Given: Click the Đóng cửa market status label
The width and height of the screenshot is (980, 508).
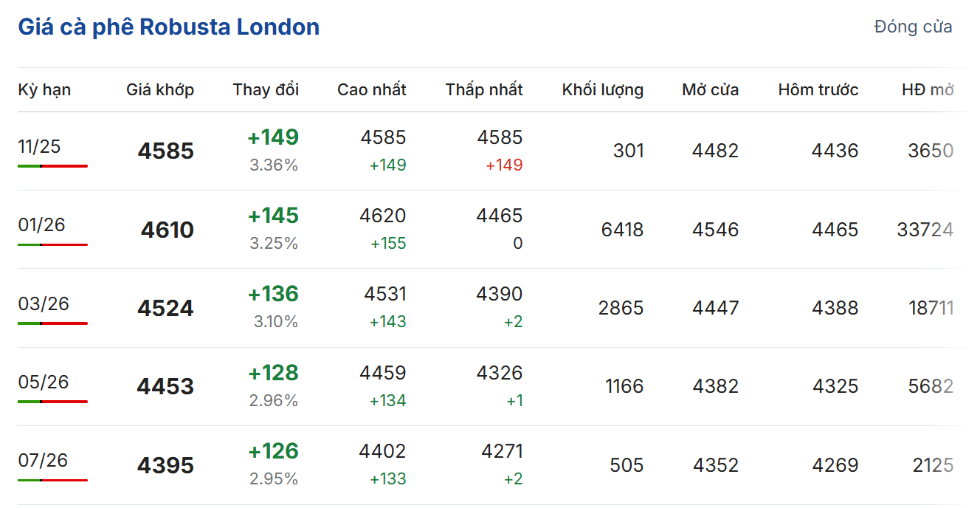Looking at the screenshot, I should (913, 27).
